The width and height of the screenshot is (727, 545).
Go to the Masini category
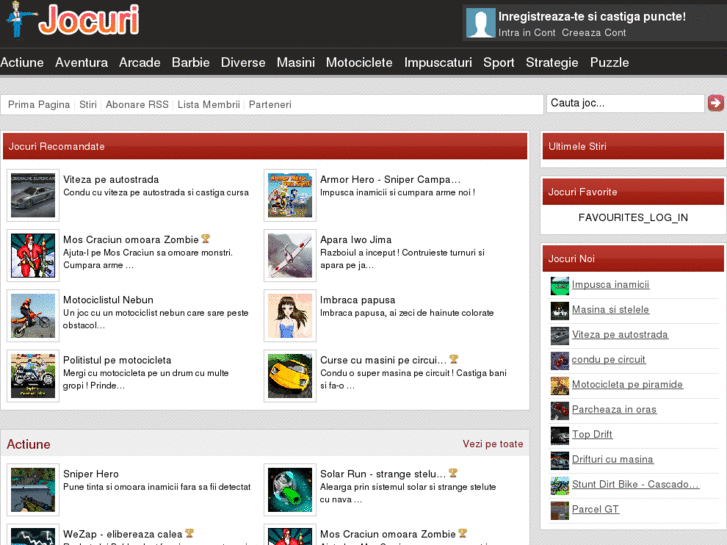click(296, 62)
